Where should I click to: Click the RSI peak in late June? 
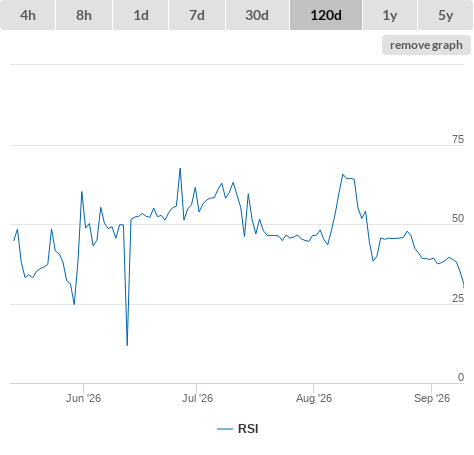pyautogui.click(x=180, y=168)
